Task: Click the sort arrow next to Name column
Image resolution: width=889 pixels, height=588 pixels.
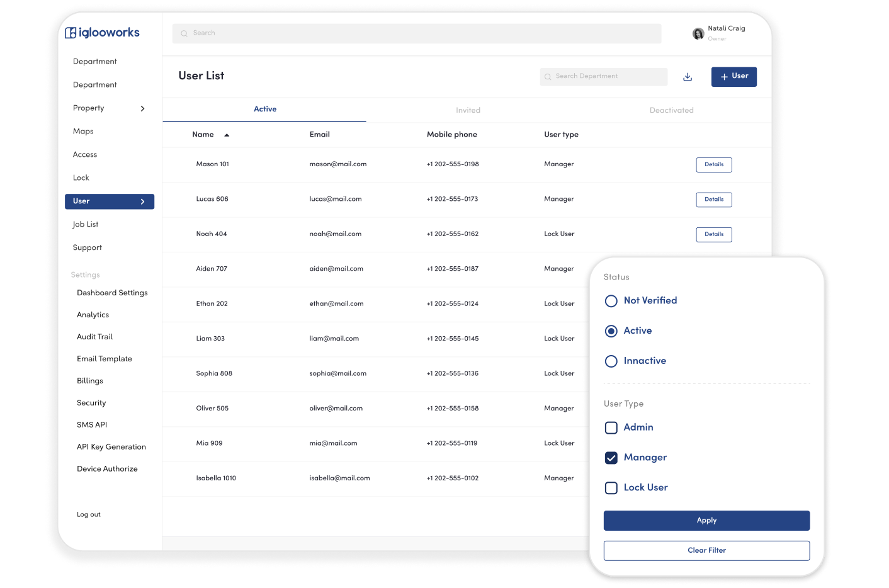Action: [227, 134]
